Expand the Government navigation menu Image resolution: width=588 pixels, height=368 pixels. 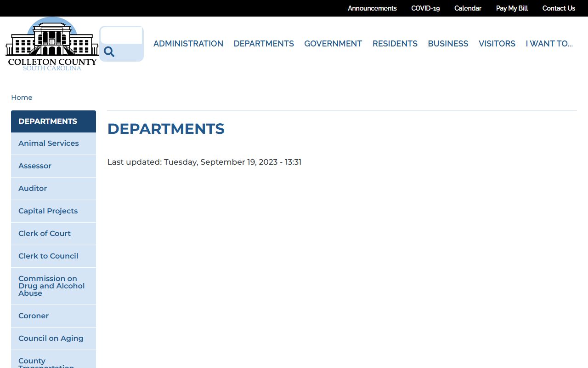[333, 44]
